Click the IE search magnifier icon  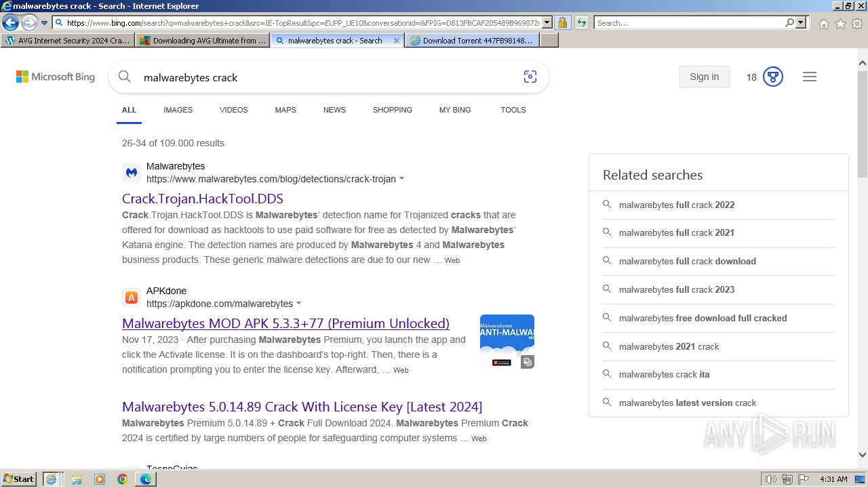pyautogui.click(x=789, y=23)
